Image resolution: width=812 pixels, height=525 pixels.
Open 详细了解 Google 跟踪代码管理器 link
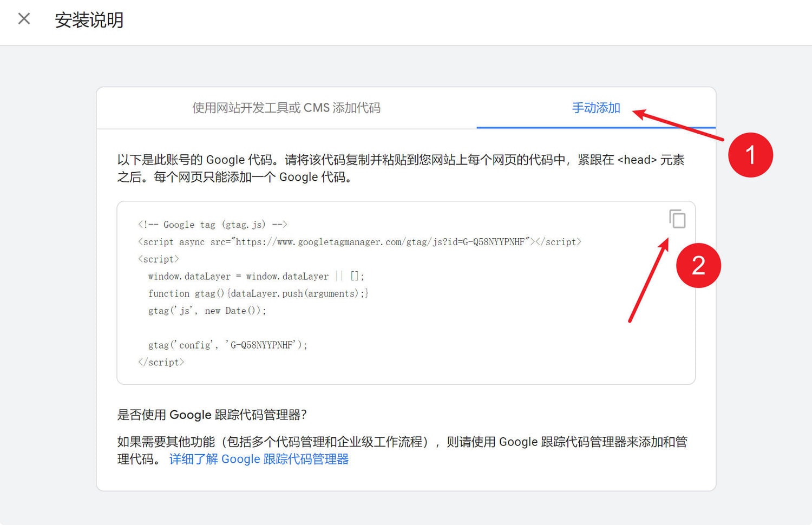[x=259, y=459]
